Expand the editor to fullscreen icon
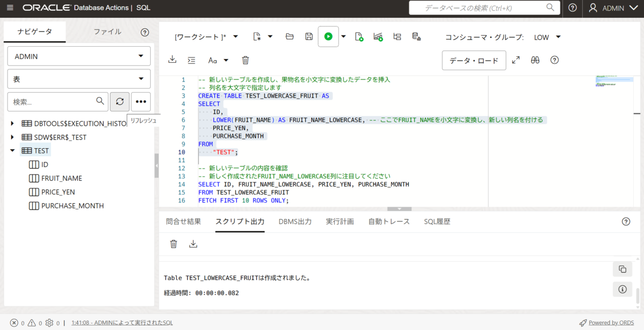 tap(516, 60)
